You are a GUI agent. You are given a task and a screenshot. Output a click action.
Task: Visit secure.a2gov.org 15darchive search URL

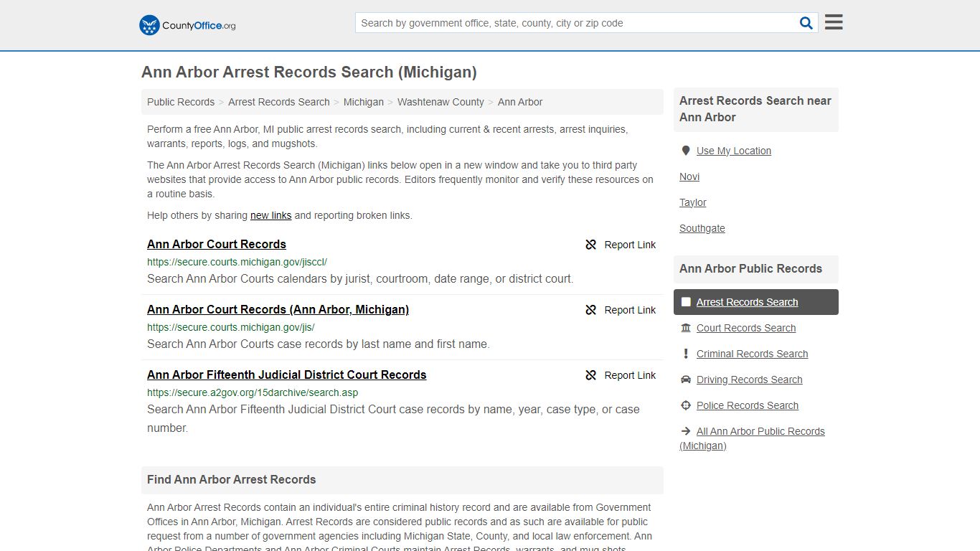tap(253, 392)
